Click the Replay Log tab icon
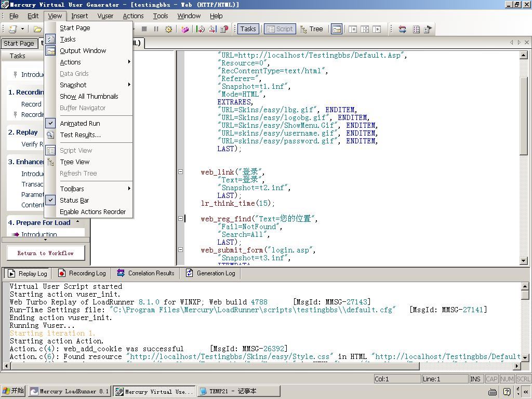The image size is (532, 399). 12,273
